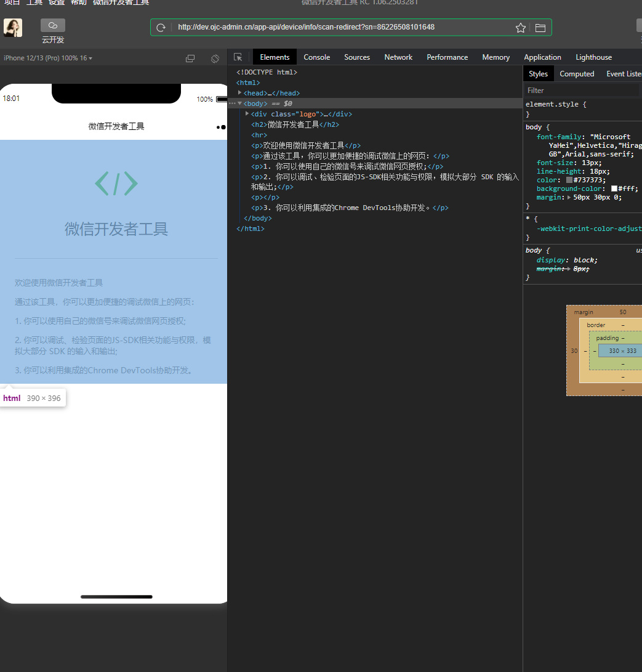Screen dimensions: 642x672
Task: Select the p node mentioning Chrome DevTools
Action: point(350,208)
